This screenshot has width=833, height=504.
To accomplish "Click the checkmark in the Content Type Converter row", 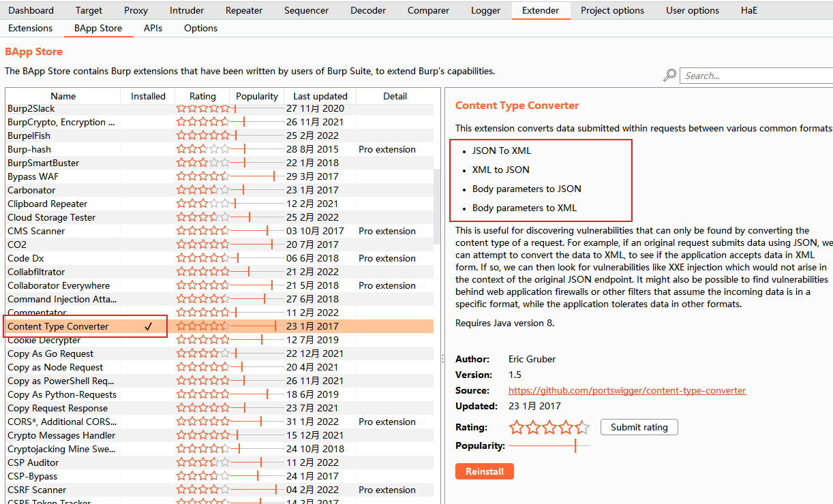I will coord(148,326).
